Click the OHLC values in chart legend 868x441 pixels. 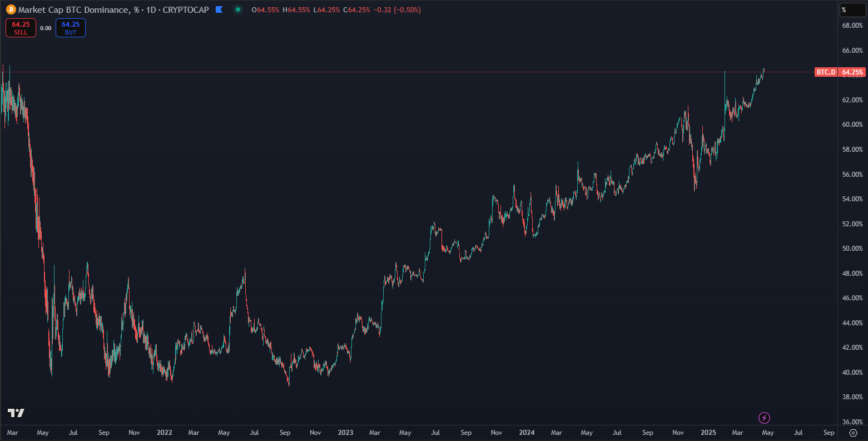pos(336,9)
